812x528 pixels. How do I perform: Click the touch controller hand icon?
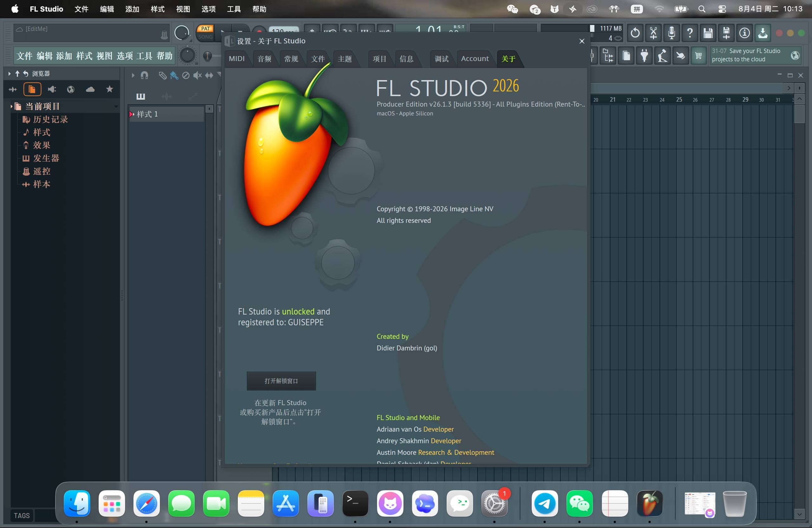[x=680, y=56]
